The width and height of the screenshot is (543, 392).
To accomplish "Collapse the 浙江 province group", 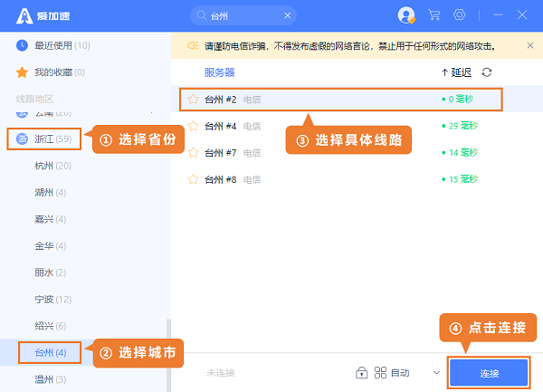I will 45,139.
